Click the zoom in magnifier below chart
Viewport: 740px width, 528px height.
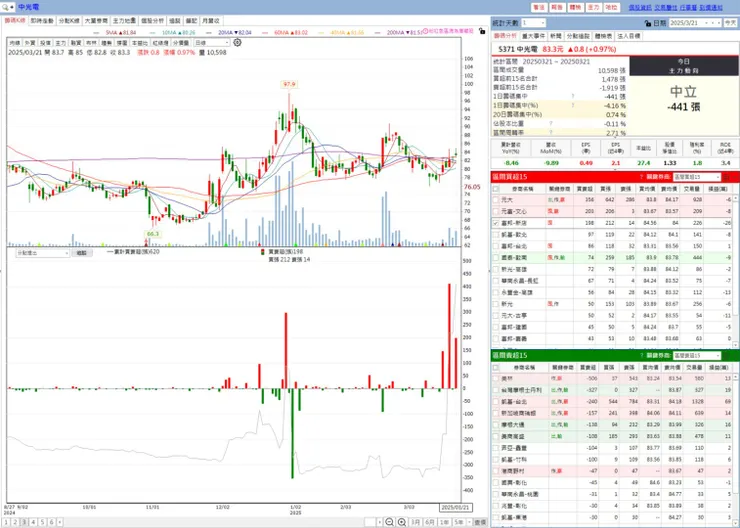click(x=402, y=522)
